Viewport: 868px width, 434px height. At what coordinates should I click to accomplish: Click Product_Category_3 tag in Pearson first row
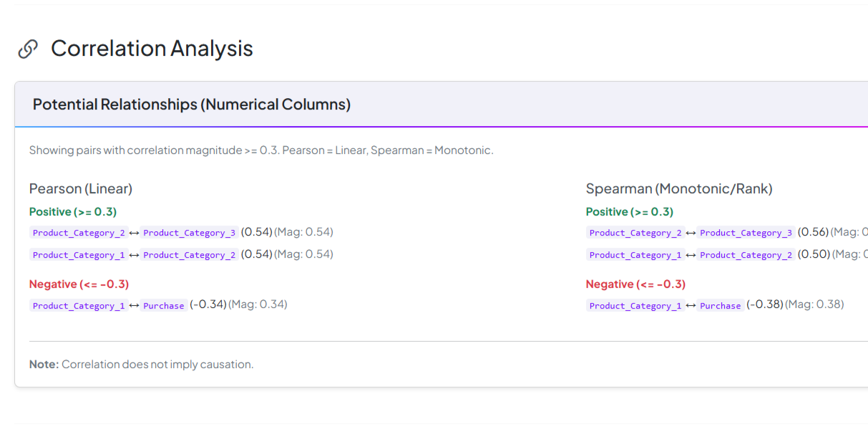(190, 233)
